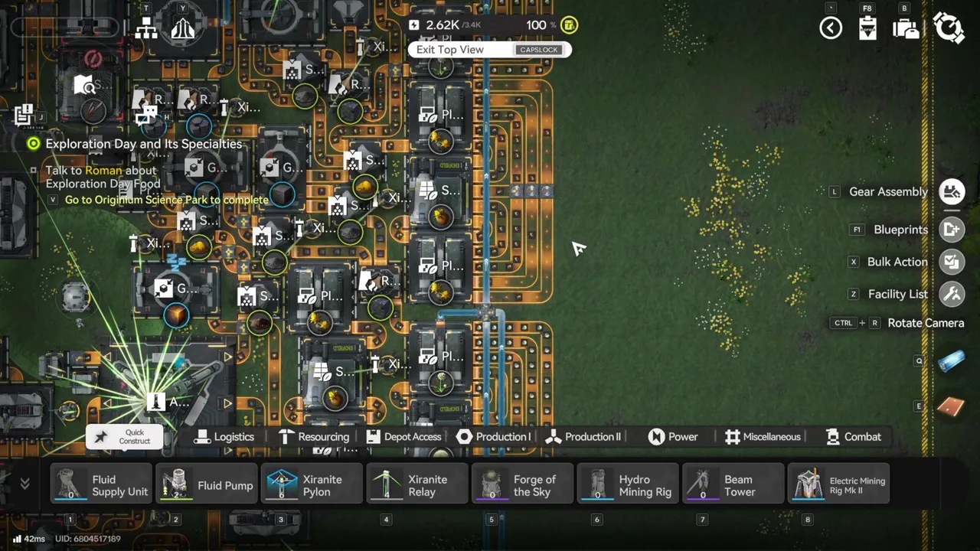Switch to the Logistics tab
980x551 pixels.
pos(224,437)
